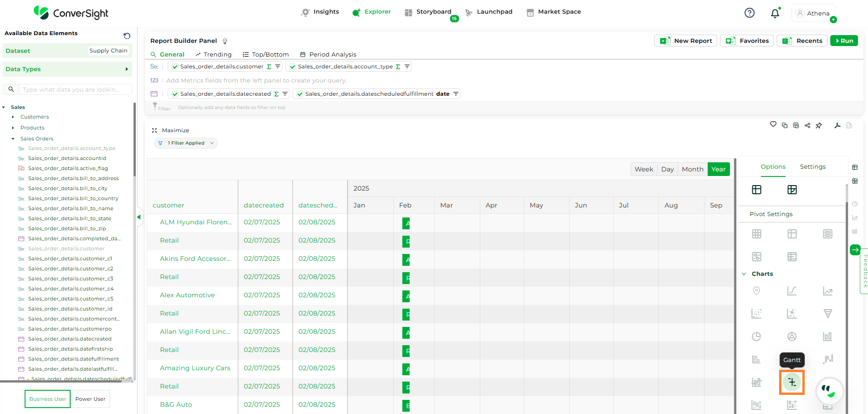Viewport: 868px width, 414px height.
Task: Collapse the Charts section
Action: pos(744,274)
